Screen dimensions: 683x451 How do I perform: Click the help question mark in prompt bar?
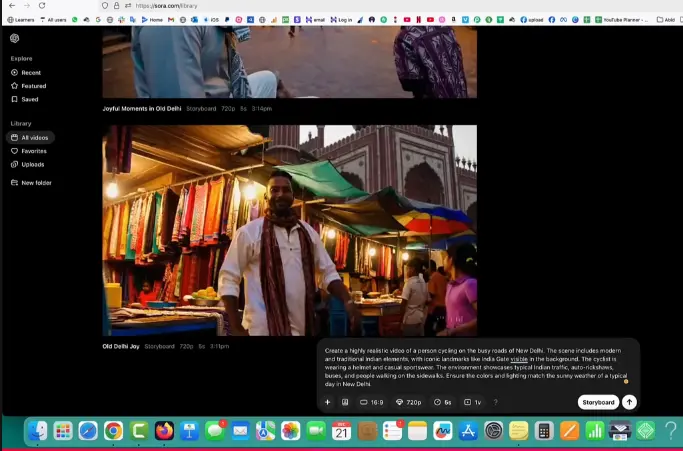[x=495, y=402]
